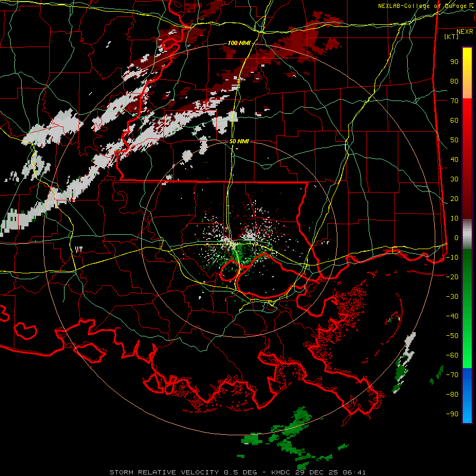Click the -90 value on the velocity scale
Screen dimensions: 476x476
[x=452, y=414]
